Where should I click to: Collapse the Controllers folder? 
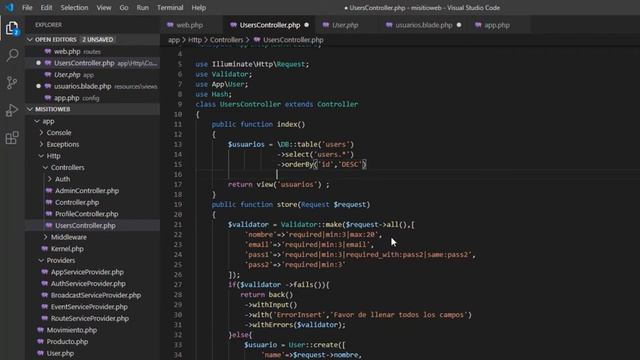45,167
